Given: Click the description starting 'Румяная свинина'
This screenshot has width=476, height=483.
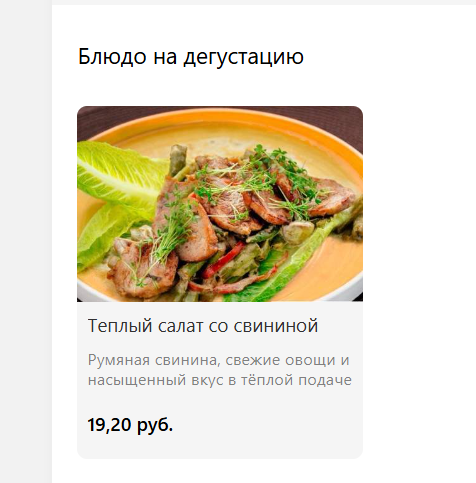Looking at the screenshot, I should (220, 370).
